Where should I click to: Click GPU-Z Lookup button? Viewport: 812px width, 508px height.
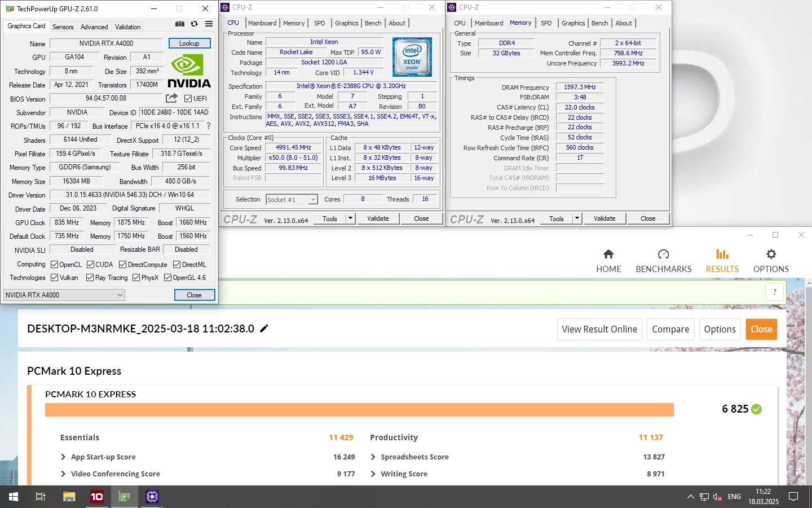(x=189, y=43)
